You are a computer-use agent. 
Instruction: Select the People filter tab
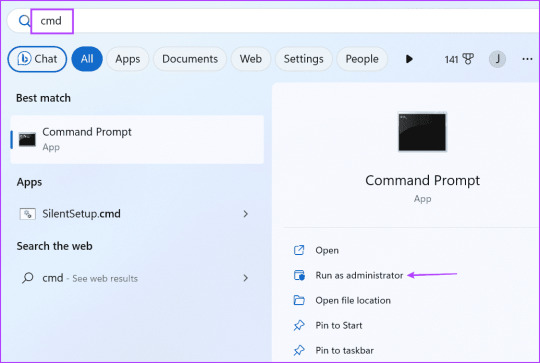click(x=362, y=59)
